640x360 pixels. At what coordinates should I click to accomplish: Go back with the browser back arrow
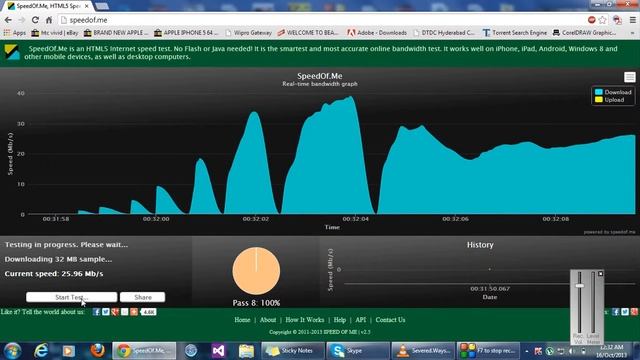(x=8, y=20)
